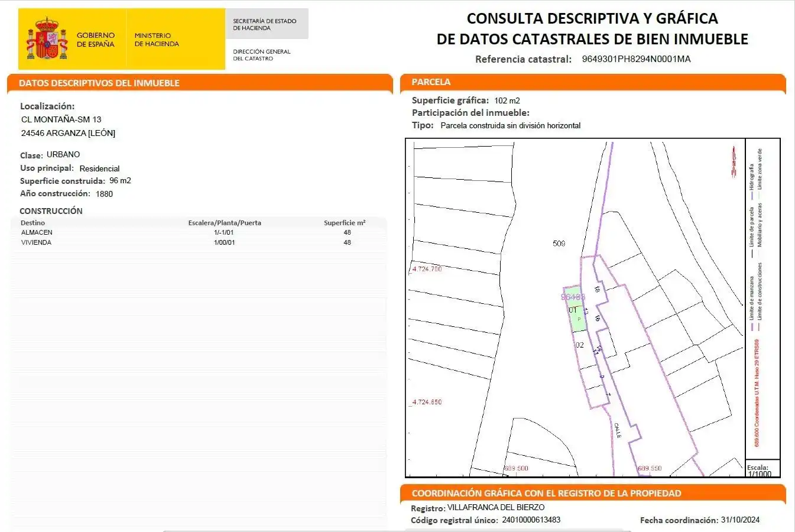Click the 'Residencial' use value
The image size is (795, 532).
(99, 168)
